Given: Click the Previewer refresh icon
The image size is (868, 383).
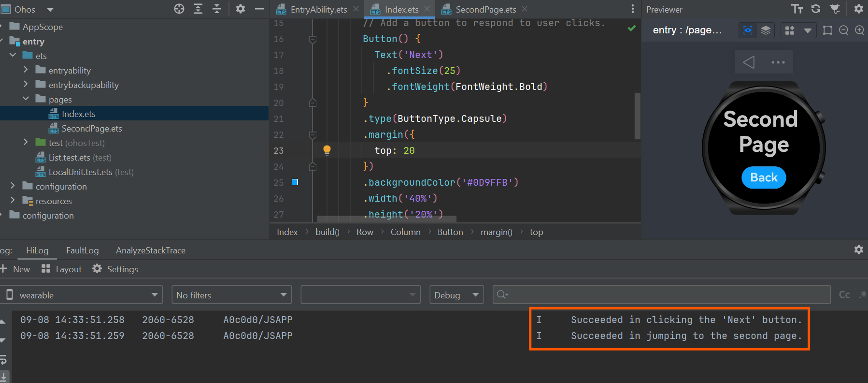Looking at the screenshot, I should click(816, 9).
